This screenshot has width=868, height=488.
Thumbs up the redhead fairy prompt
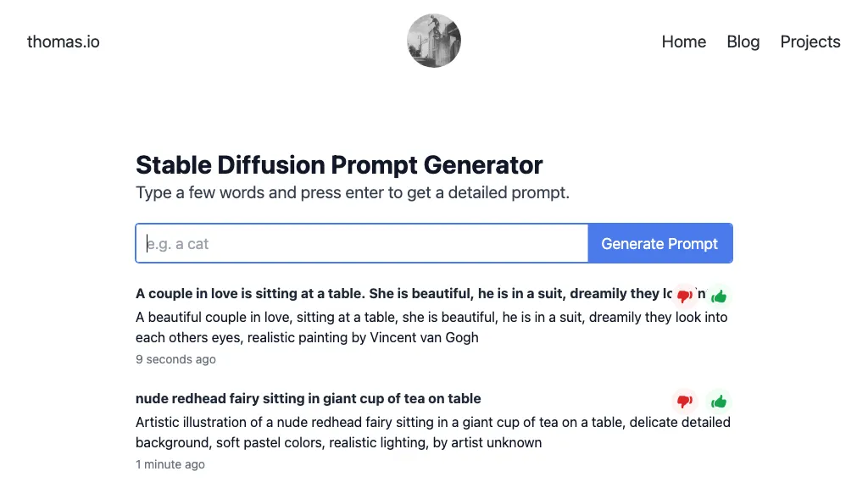click(x=719, y=401)
